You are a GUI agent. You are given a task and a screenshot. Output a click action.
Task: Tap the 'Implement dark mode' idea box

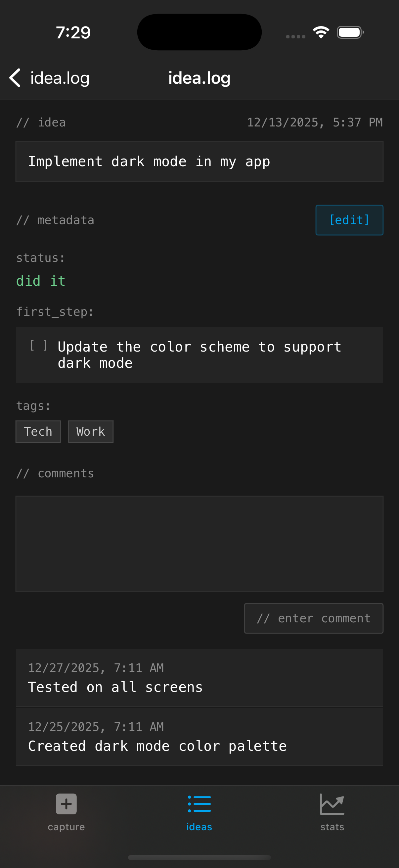[x=199, y=162]
